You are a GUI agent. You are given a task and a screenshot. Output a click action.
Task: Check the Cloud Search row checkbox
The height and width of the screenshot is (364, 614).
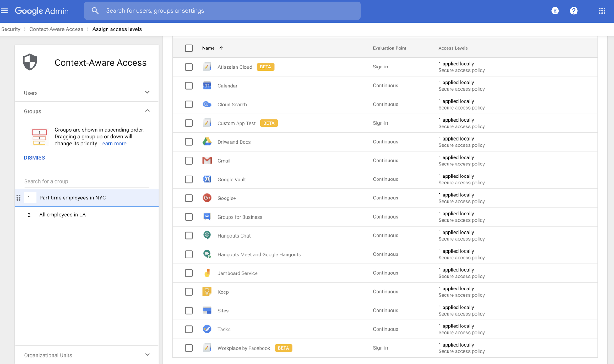point(189,104)
